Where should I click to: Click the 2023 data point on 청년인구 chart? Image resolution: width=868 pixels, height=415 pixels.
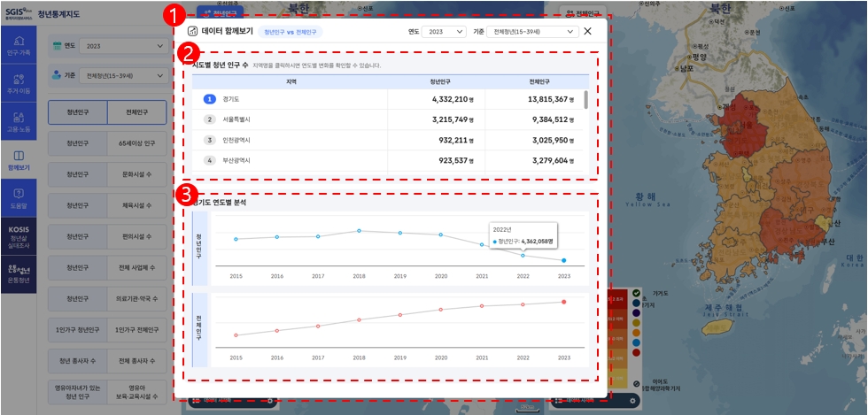click(x=564, y=261)
